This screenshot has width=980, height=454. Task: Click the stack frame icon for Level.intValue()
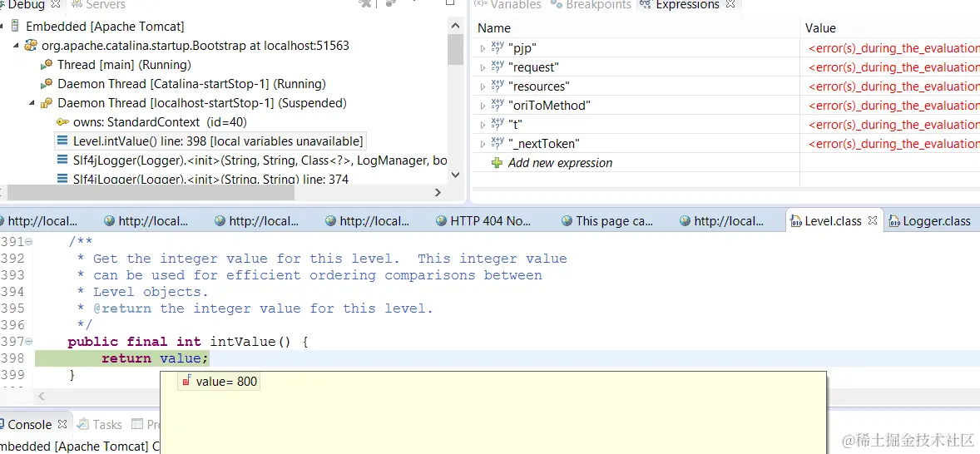62,141
